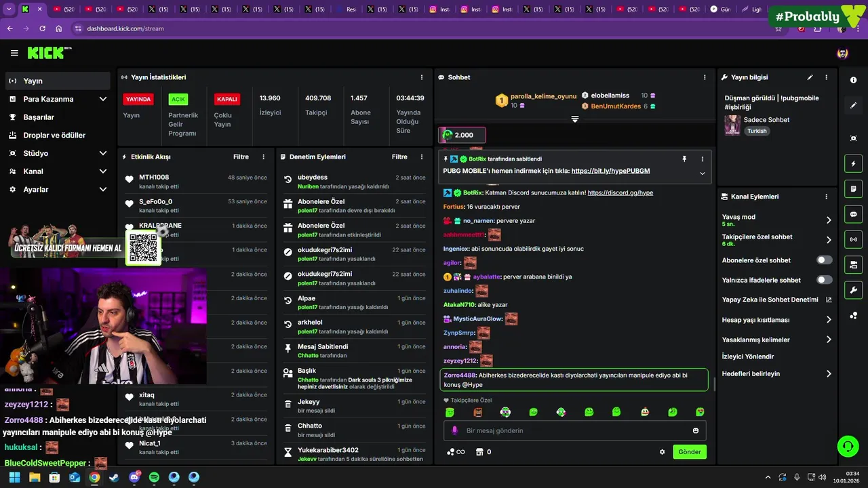Viewport: 868px width, 488px height.
Task: Click the green headset support button
Action: point(848,446)
